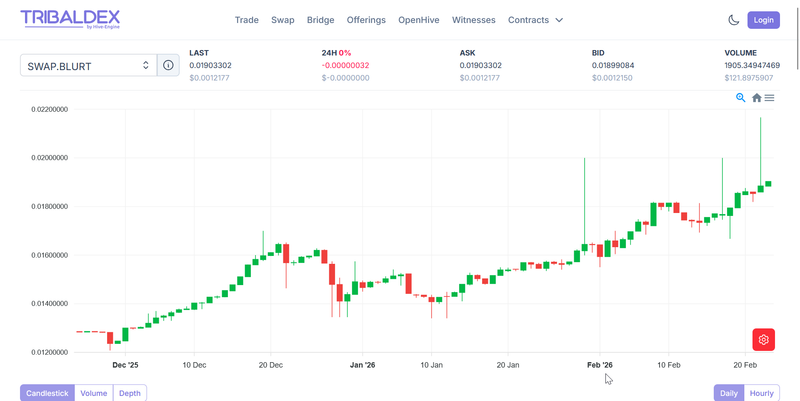This screenshot has width=800, height=401.
Task: Click the tallest green candlestick near 20 Feb
Action: point(760,188)
